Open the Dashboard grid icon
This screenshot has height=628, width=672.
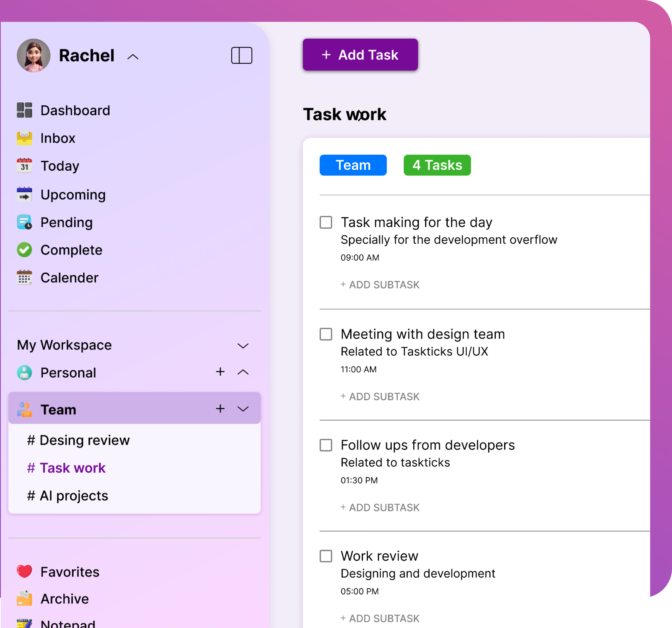pos(24,110)
